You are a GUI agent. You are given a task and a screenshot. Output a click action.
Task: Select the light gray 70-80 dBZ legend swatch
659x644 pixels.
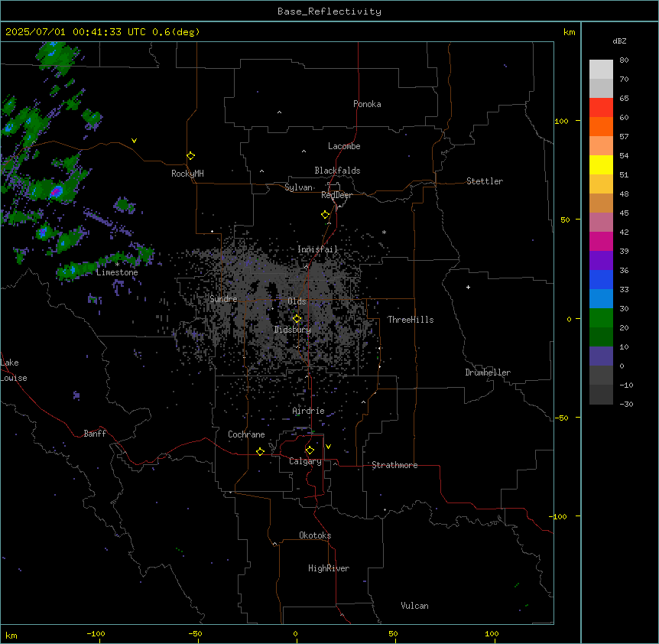pyautogui.click(x=601, y=70)
